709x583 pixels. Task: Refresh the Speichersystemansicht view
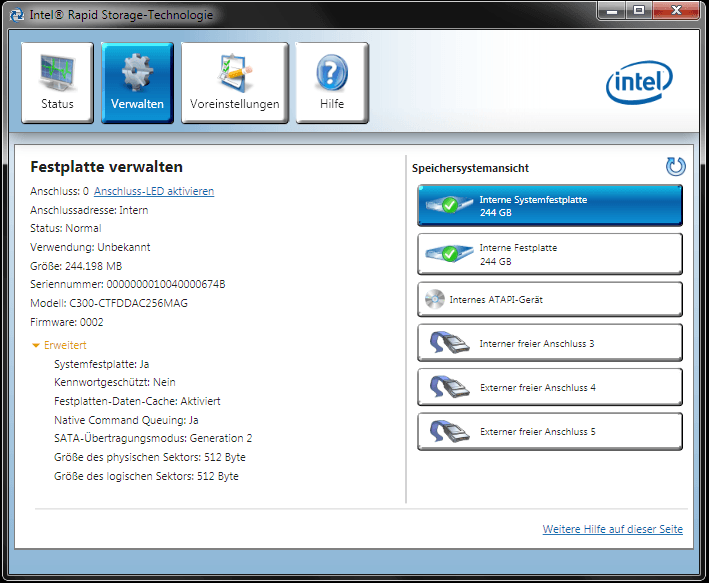coord(676,166)
